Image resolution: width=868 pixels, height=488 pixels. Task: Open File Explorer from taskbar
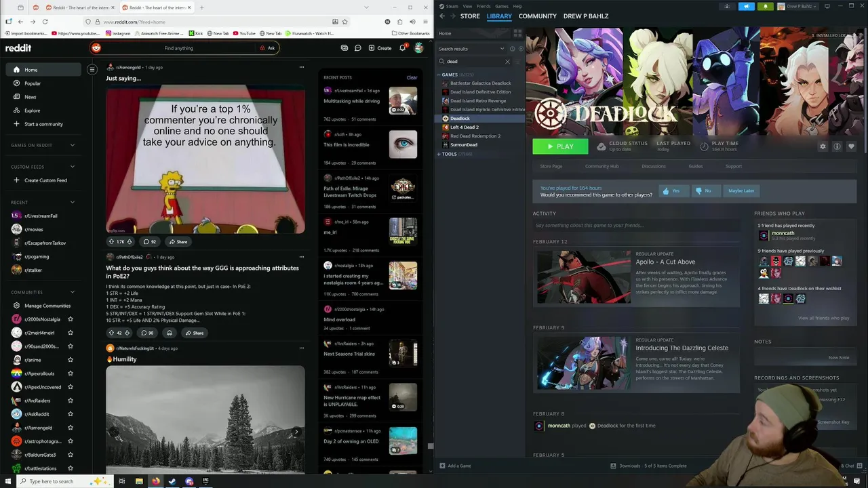pos(139,481)
